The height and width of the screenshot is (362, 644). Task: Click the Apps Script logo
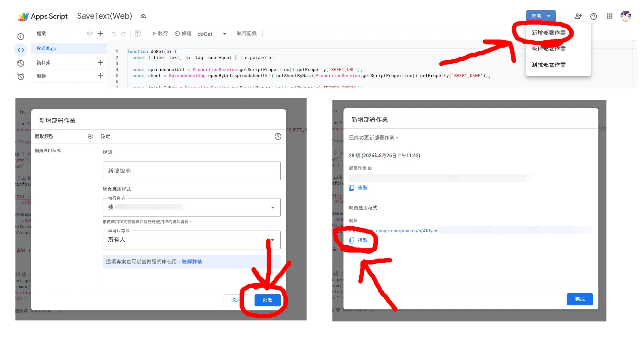click(x=43, y=16)
